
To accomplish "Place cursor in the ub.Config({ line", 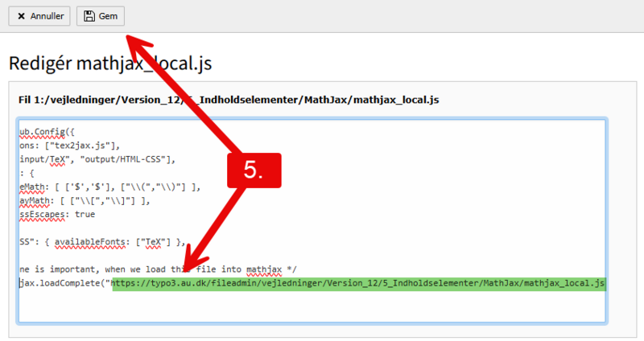I will tap(50, 131).
